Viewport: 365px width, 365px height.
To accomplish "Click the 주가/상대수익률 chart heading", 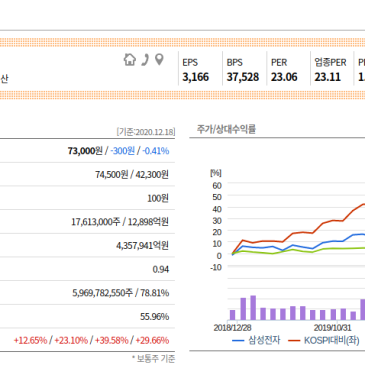I will (x=226, y=129).
